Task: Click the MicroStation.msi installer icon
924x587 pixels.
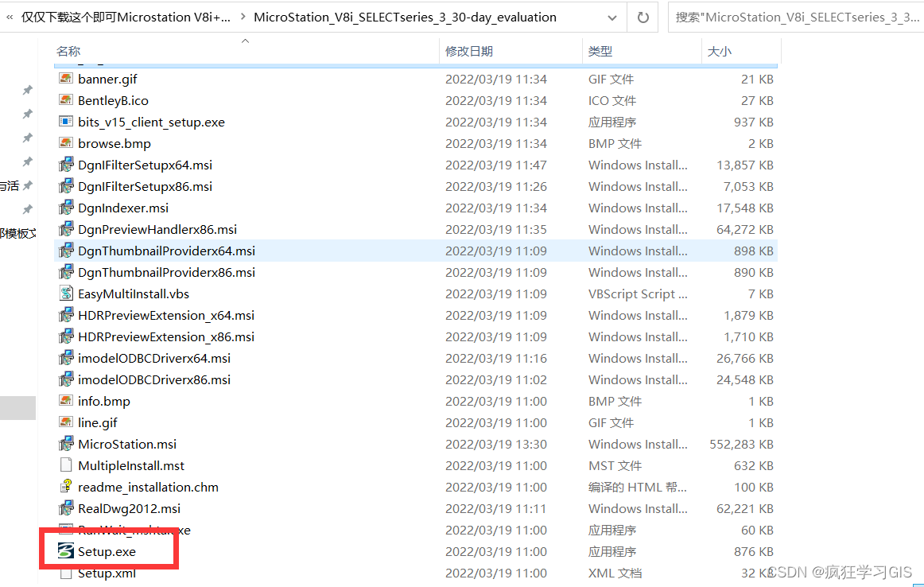Action: click(x=66, y=444)
